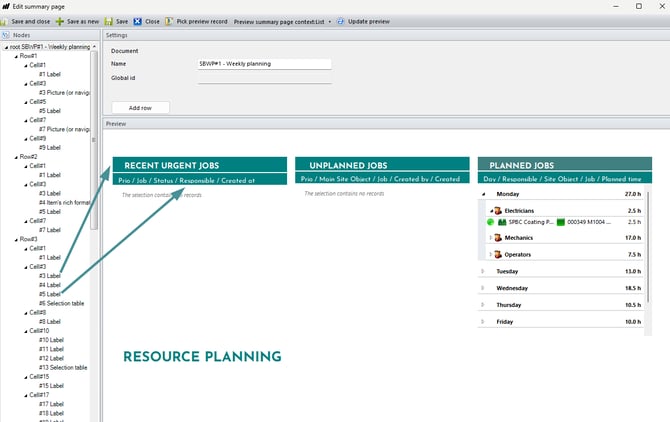Click the Mechanics worker icon
The image size is (670, 422).
(x=497, y=238)
